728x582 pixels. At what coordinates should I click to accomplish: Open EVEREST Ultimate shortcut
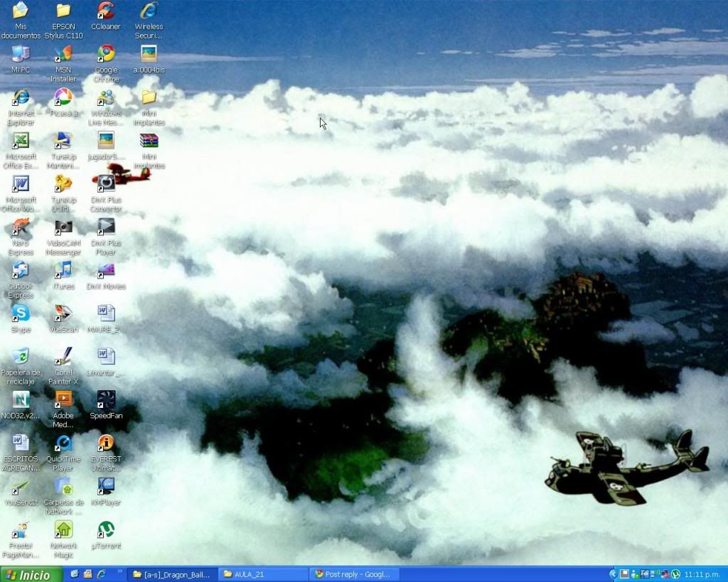coord(106,444)
